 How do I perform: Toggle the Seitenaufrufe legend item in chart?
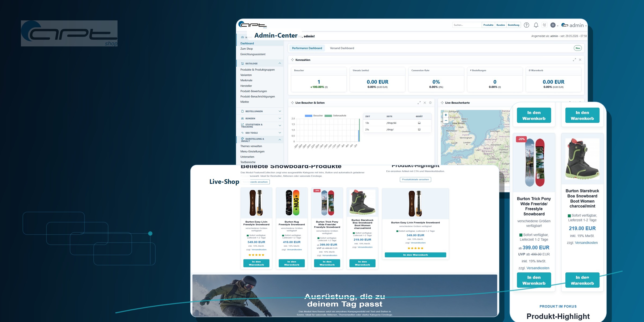click(x=335, y=116)
